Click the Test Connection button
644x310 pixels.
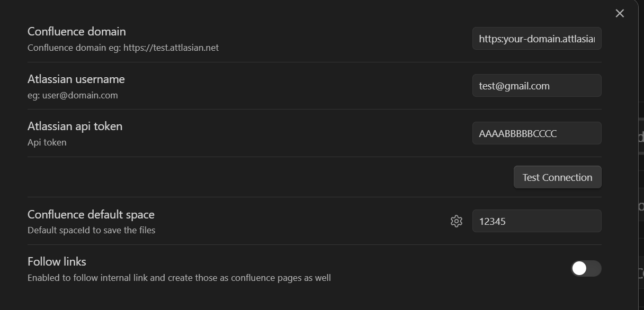pyautogui.click(x=557, y=177)
